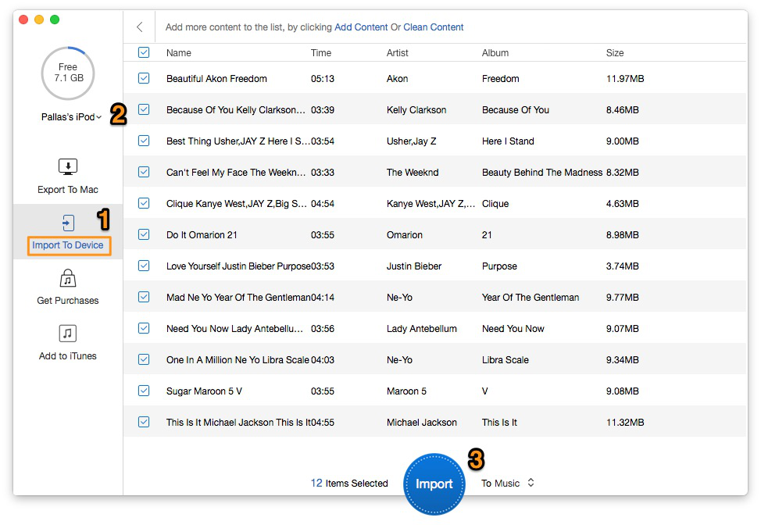
Task: Click the 12 Items Selected text
Action: click(349, 483)
